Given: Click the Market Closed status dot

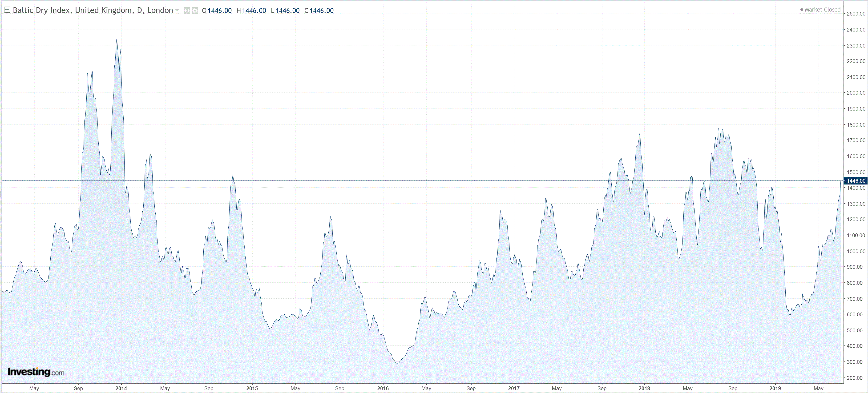Looking at the screenshot, I should pos(802,10).
